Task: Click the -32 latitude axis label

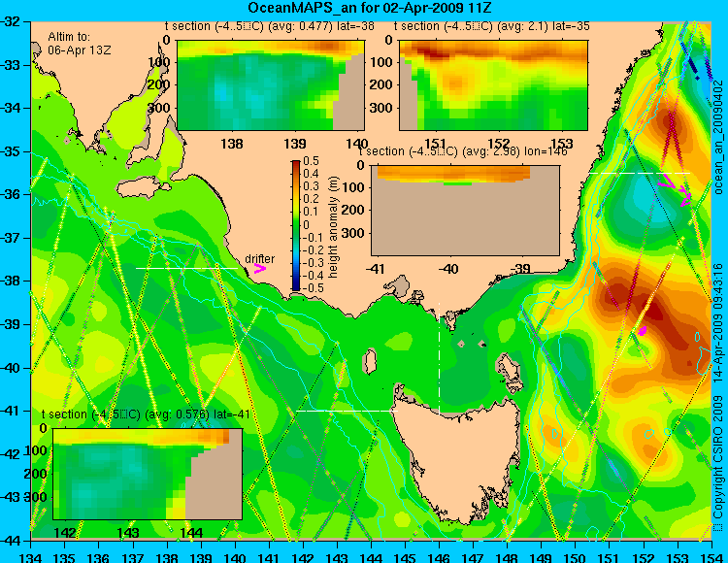Action: pos(11,21)
